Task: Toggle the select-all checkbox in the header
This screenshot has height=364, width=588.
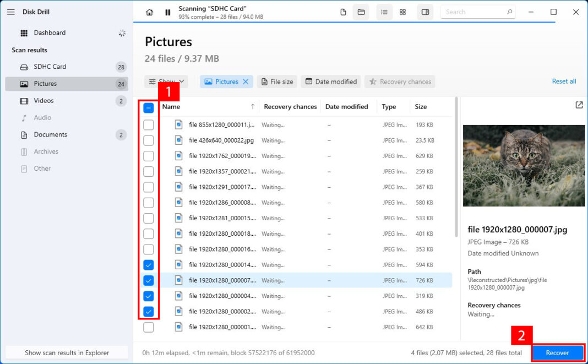Action: coord(148,108)
